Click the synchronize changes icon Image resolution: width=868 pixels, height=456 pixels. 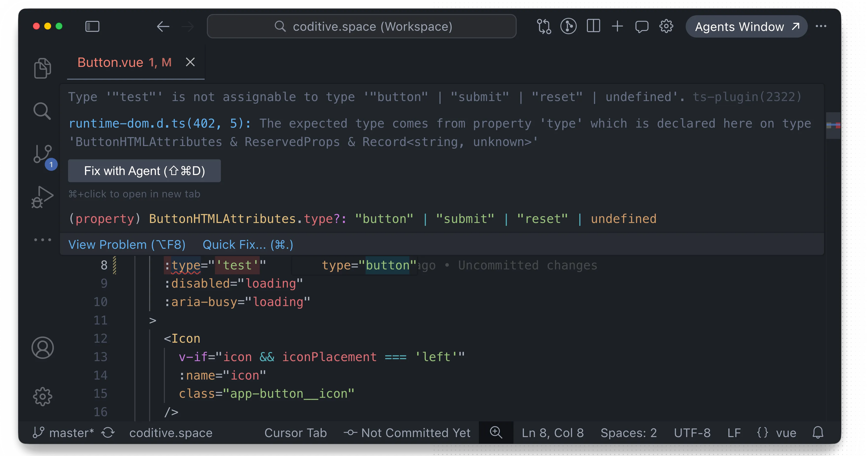point(108,432)
